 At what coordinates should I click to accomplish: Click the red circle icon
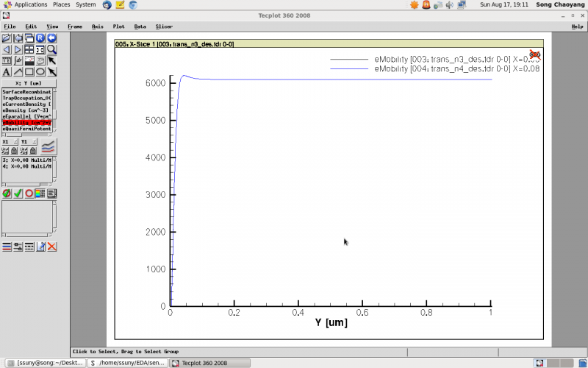click(x=29, y=194)
